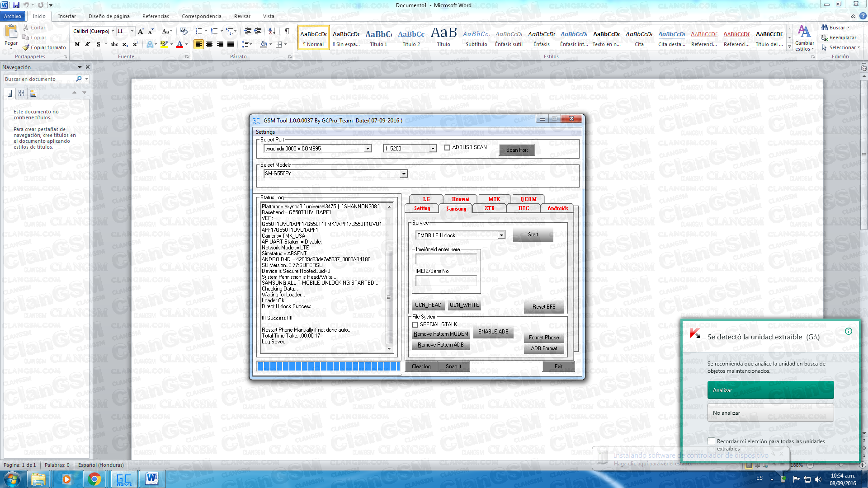The height and width of the screenshot is (488, 868).
Task: Click the Scan Port button
Action: click(x=517, y=150)
